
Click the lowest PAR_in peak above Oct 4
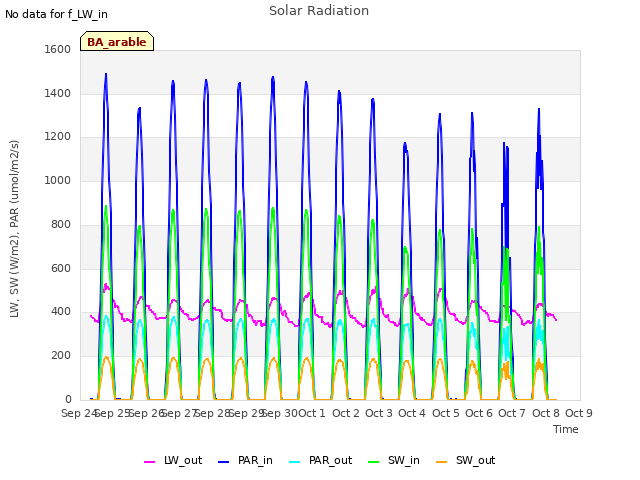click(x=405, y=144)
